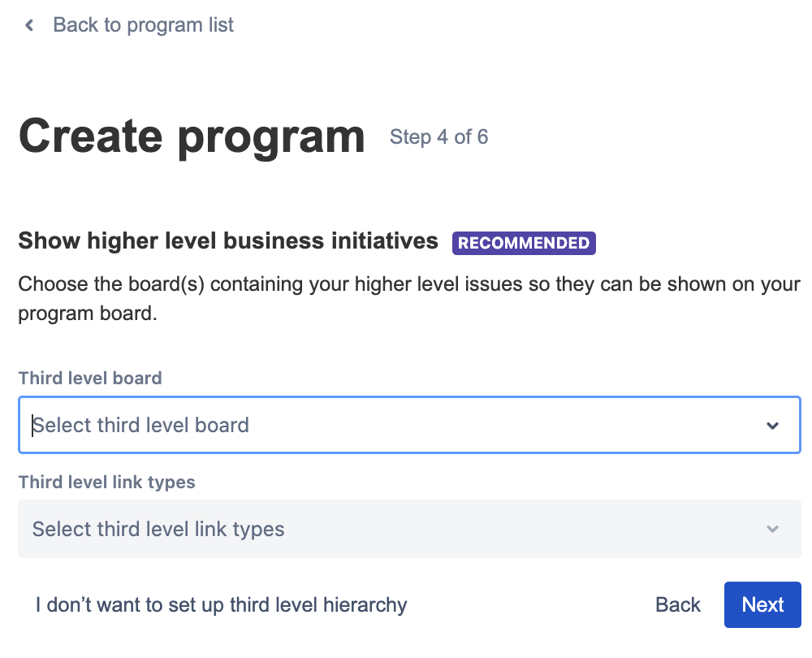The height and width of the screenshot is (658, 812).
Task: Skip setup via "I don't want to set up" link
Action: coord(221,605)
